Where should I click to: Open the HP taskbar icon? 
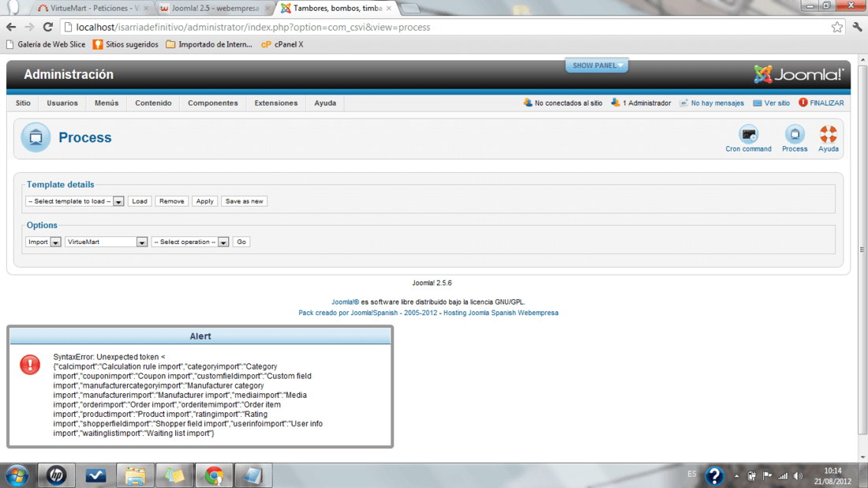tap(56, 475)
